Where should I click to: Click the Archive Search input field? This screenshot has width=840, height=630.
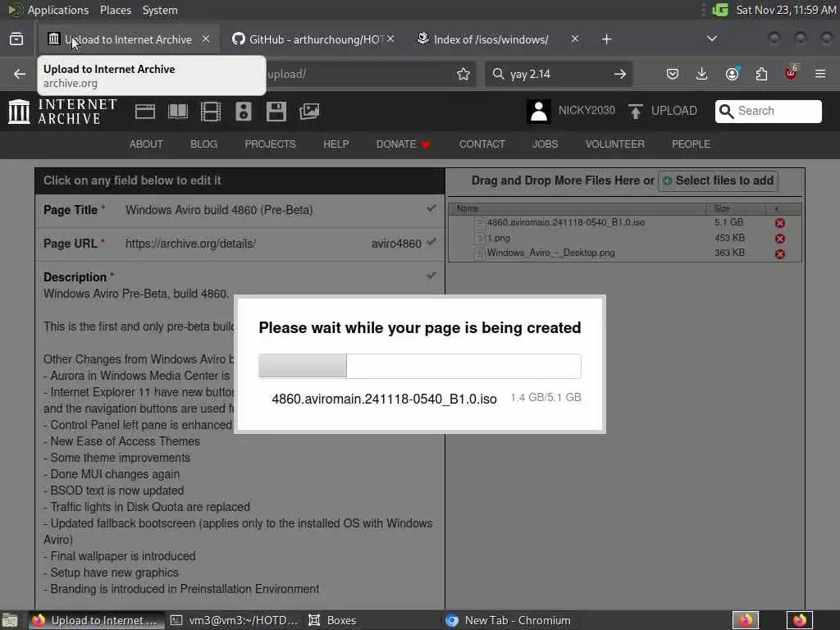(x=768, y=111)
